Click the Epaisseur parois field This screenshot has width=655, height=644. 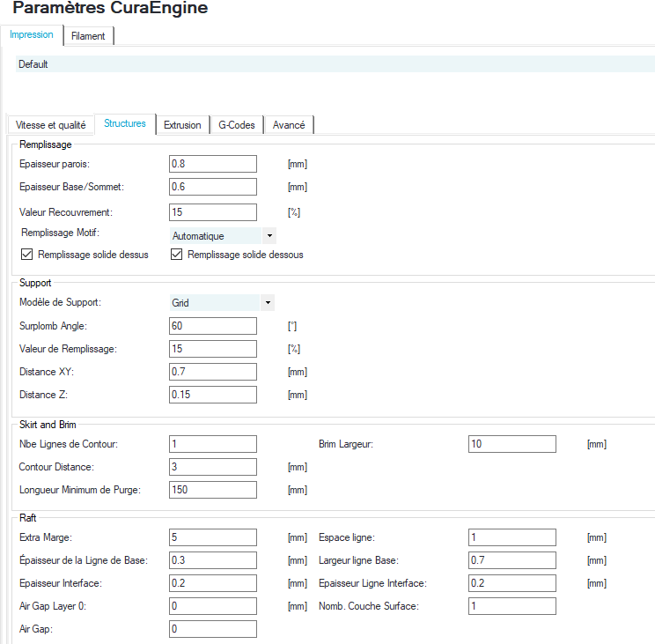213,164
